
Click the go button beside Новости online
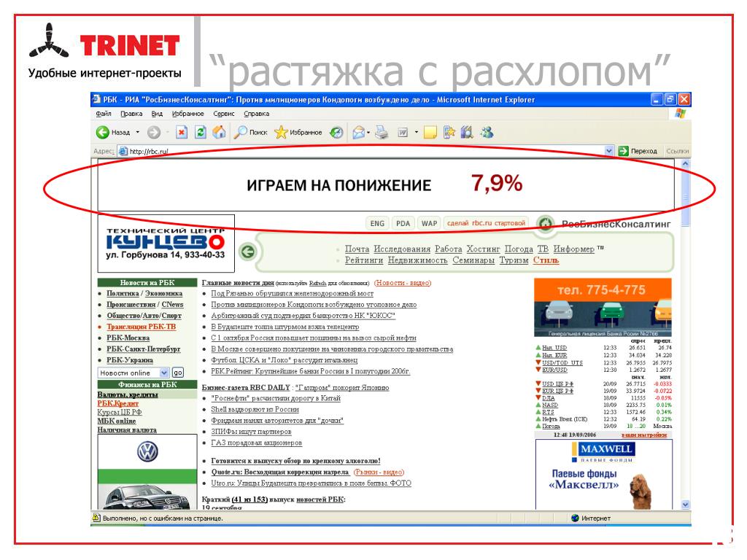click(x=177, y=373)
